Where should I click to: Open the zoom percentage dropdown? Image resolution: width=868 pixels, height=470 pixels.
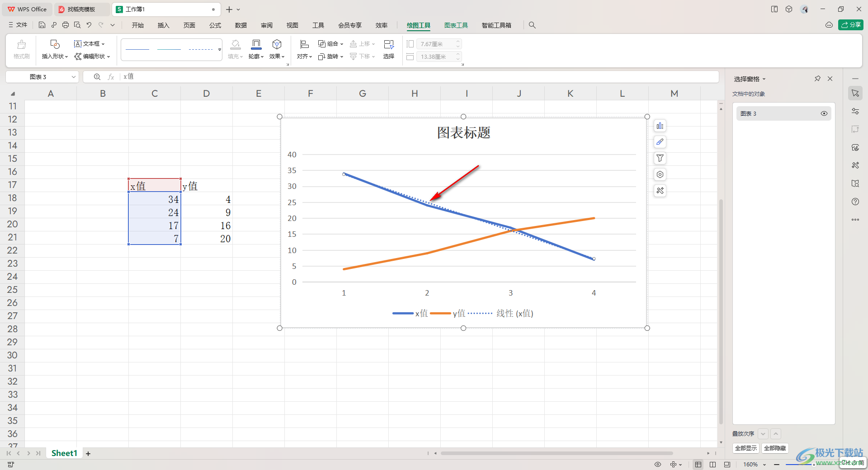click(x=764, y=465)
